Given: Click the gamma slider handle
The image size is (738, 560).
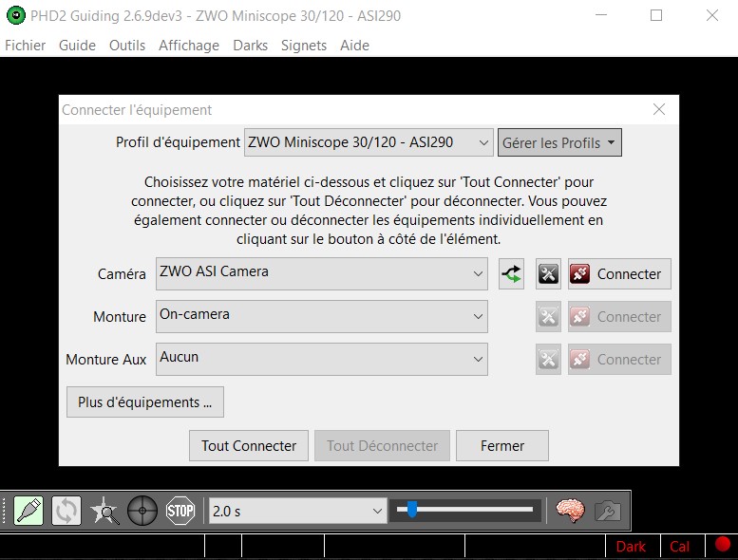Looking at the screenshot, I should pos(412,509).
